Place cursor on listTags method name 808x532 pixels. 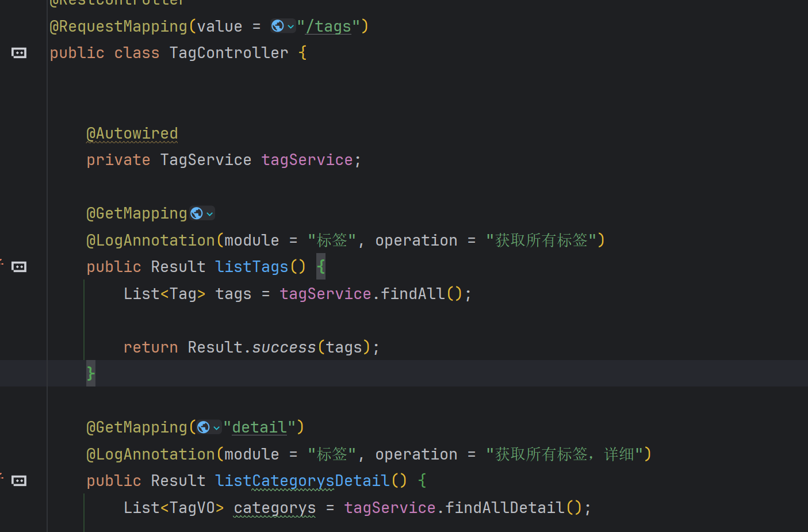tap(251, 267)
